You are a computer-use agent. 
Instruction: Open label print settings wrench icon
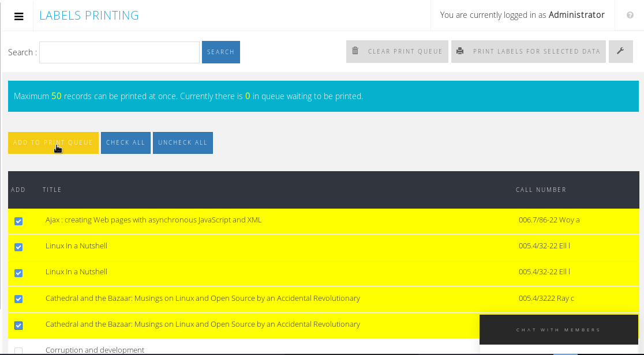620,51
